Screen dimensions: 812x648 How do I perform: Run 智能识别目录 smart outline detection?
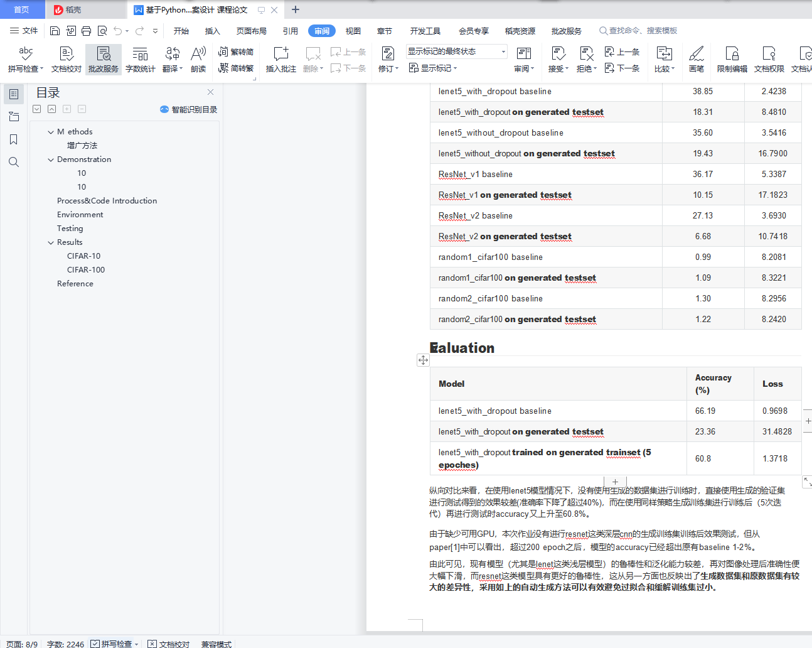click(189, 109)
